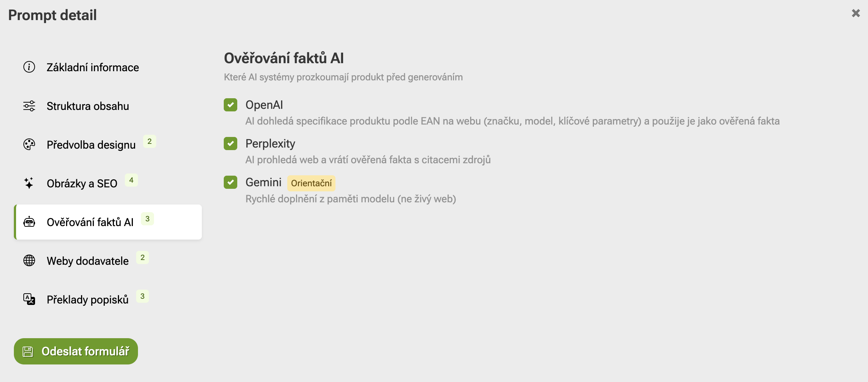Click the save icon in Odeslat formulář button
This screenshot has width=868, height=382.
coord(28,351)
